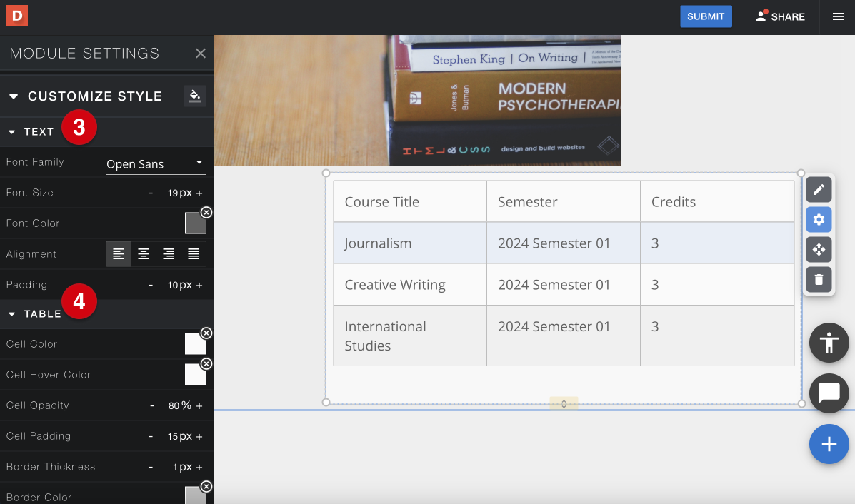The height and width of the screenshot is (504, 855).
Task: Delete the table module with the trash icon
Action: point(819,279)
